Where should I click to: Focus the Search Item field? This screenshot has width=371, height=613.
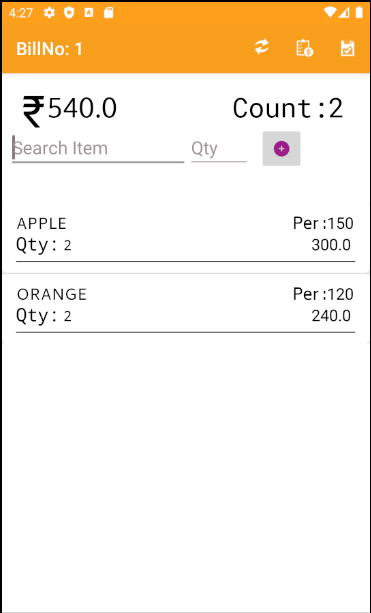coord(98,149)
